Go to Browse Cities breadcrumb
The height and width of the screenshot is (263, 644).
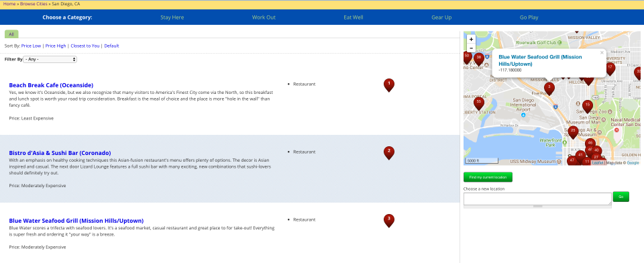[34, 4]
